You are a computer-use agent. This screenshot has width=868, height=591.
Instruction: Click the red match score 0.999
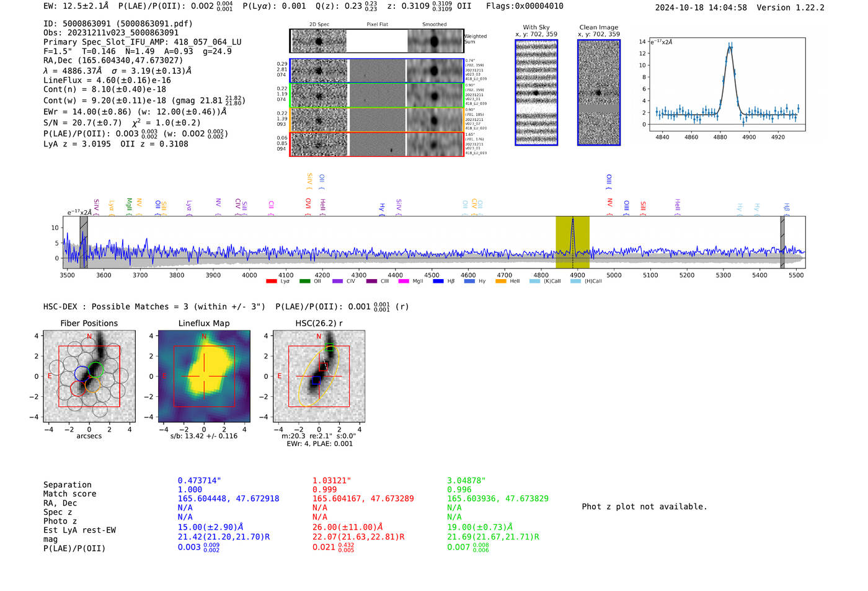click(324, 489)
